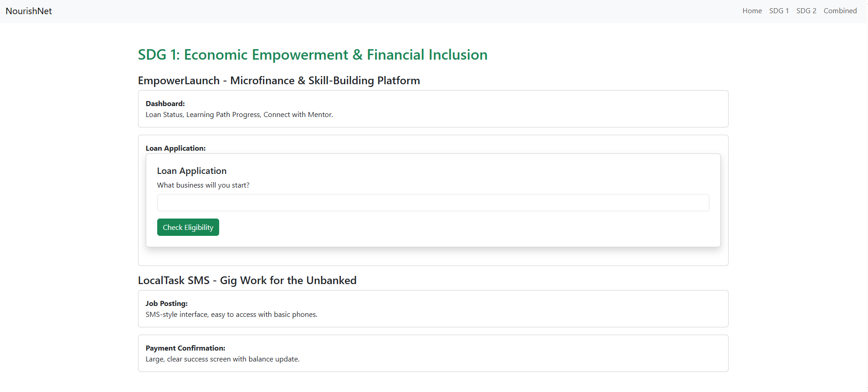Switch to the SDG 2 nav item
The image size is (868, 392).
coord(806,11)
